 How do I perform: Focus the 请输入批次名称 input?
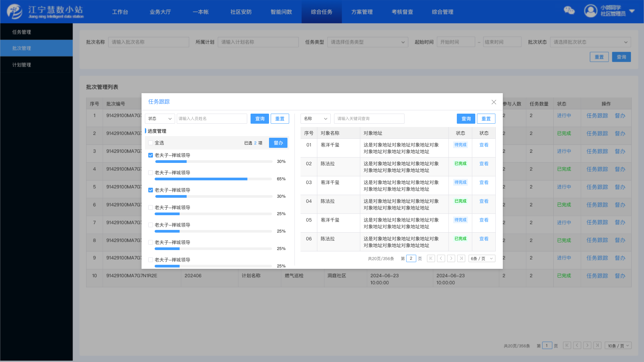149,42
